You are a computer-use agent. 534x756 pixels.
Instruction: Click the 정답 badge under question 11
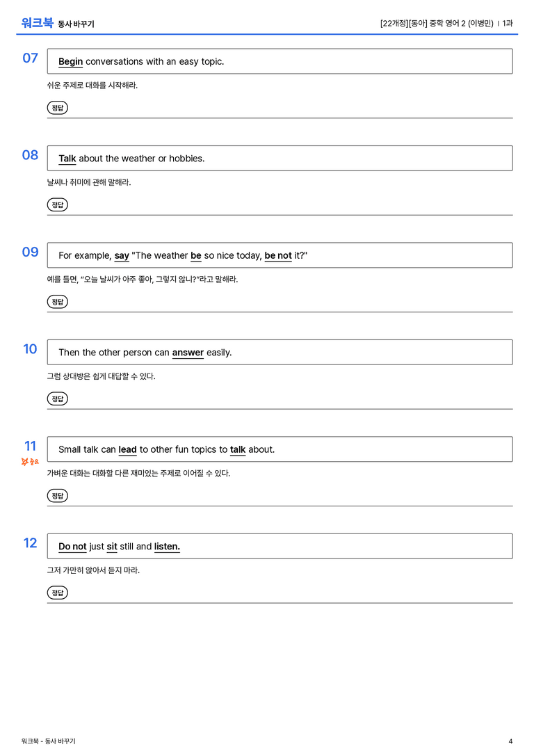point(57,496)
